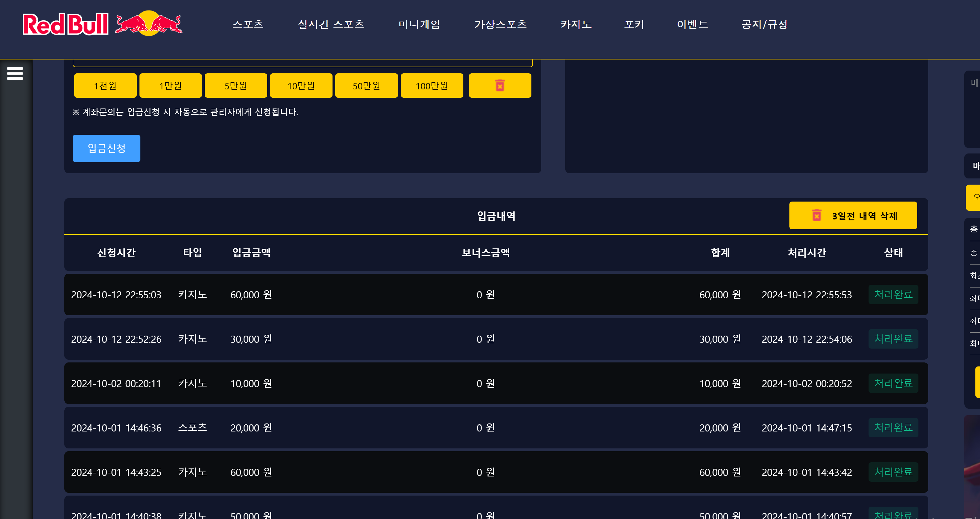Add 50만원 to deposit amount
Screen dimensions: 980x519
click(x=366, y=86)
